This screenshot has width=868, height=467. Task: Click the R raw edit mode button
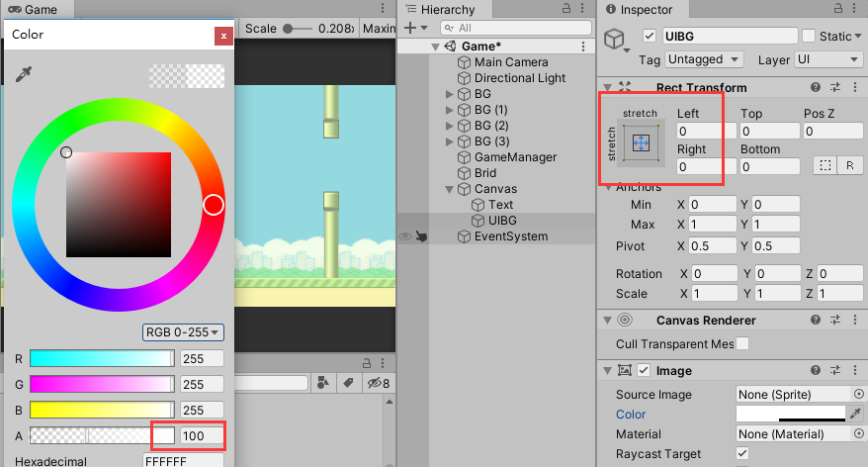850,165
